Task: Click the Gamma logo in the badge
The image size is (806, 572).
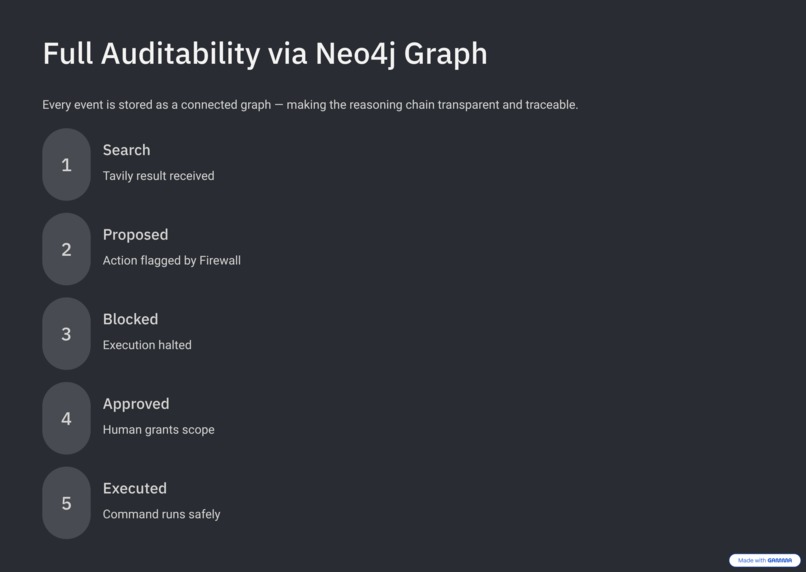Action: click(779, 560)
